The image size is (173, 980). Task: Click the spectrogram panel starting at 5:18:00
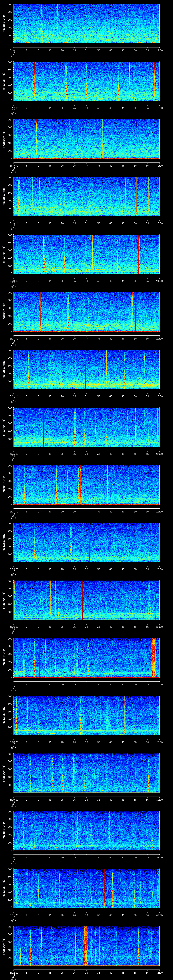coord(87,139)
